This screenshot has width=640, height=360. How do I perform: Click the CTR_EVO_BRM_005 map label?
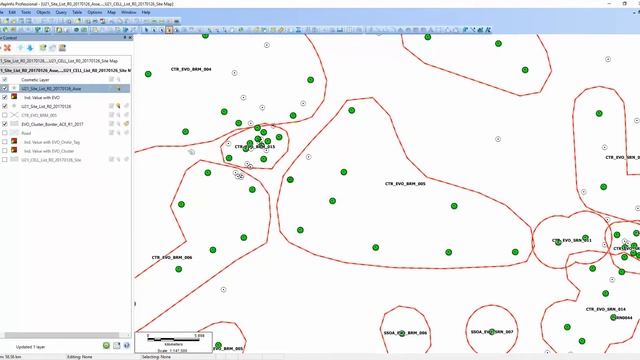405,184
